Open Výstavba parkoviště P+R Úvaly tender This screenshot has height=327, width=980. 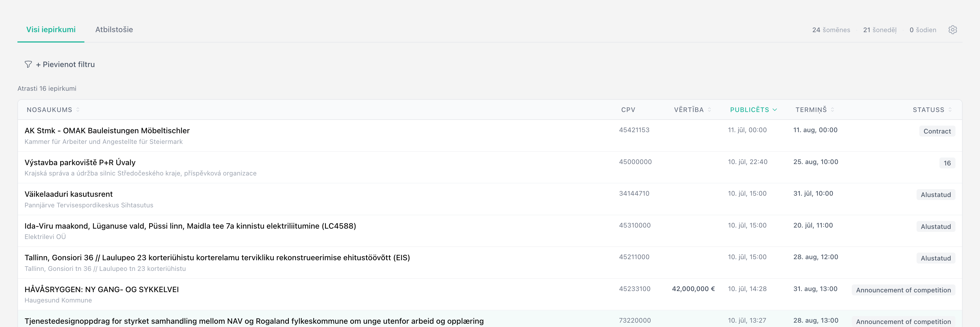[80, 162]
